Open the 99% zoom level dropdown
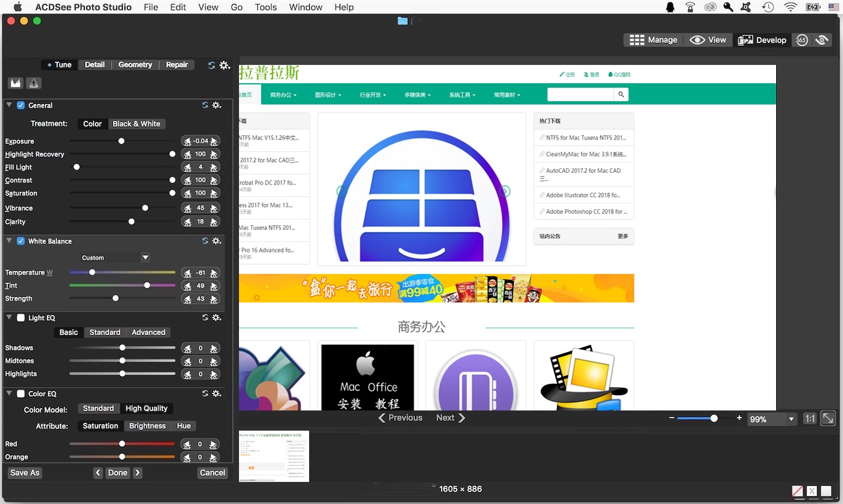 coord(772,420)
